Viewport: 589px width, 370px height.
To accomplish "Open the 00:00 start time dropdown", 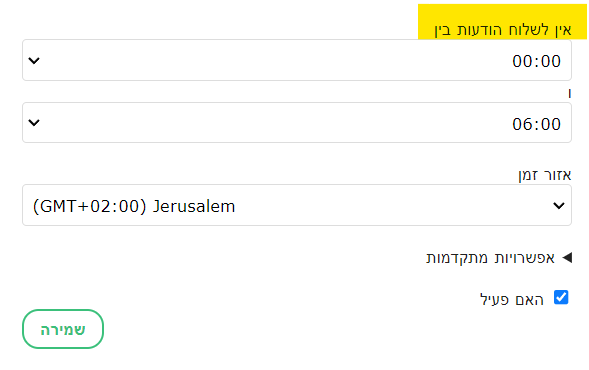I will [297, 60].
